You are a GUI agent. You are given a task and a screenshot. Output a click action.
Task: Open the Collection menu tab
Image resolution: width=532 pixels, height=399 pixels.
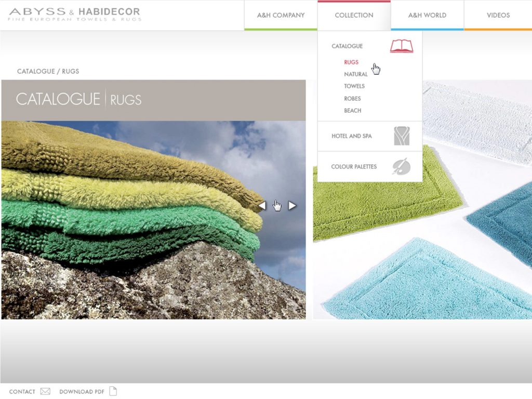click(x=354, y=15)
